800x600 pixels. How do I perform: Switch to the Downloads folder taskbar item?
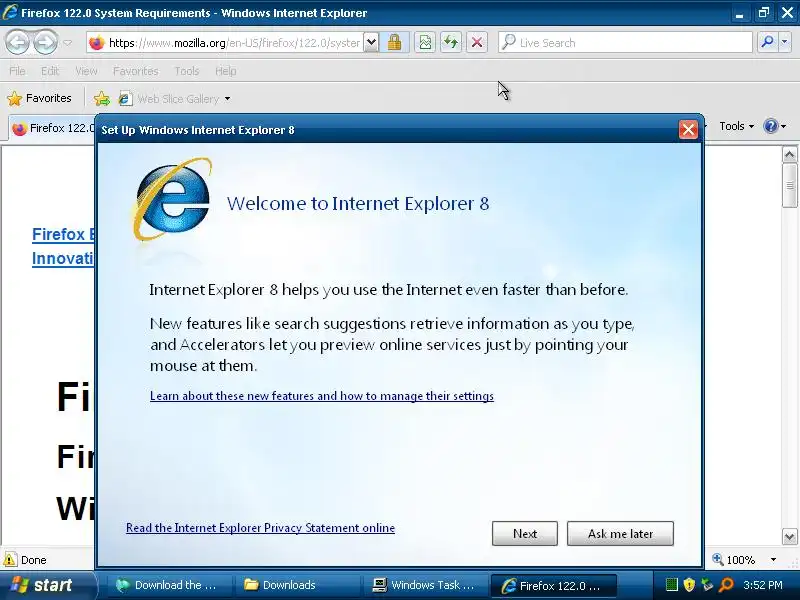pos(295,585)
